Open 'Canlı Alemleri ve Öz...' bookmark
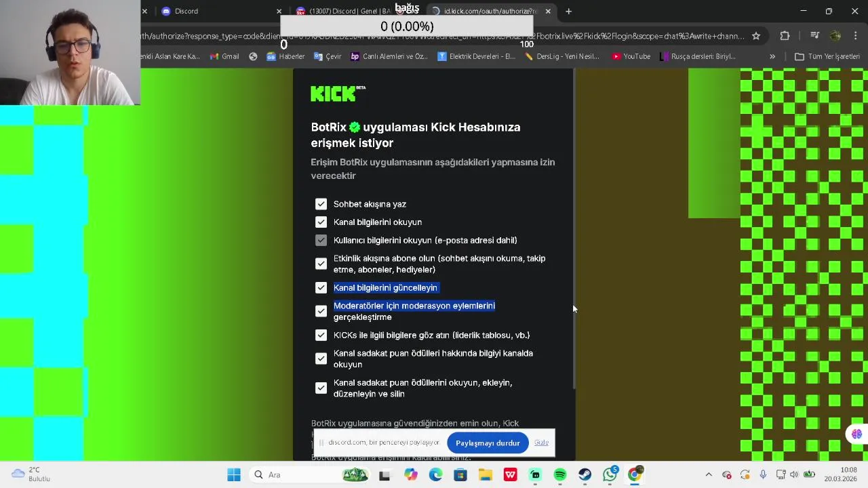Screen dimensions: 868x488 click(389, 56)
